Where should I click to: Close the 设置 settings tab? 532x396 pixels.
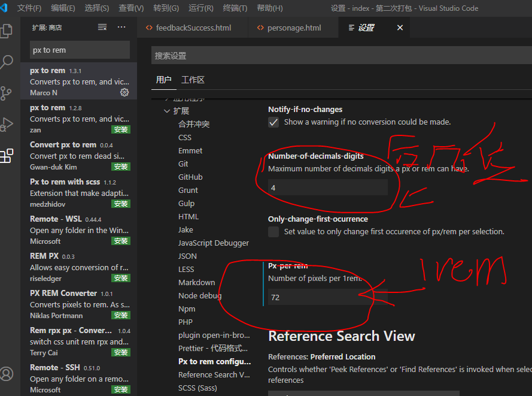point(400,28)
